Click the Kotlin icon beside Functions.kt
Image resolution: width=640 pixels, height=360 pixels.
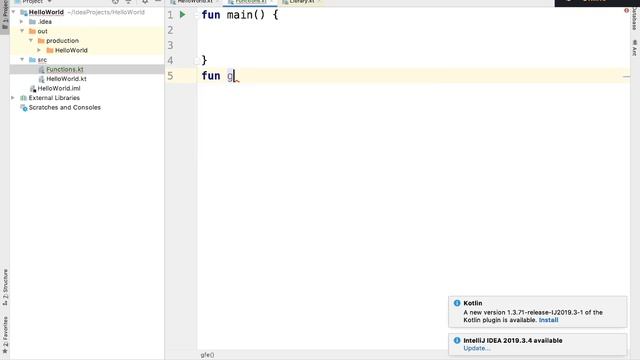click(41, 69)
